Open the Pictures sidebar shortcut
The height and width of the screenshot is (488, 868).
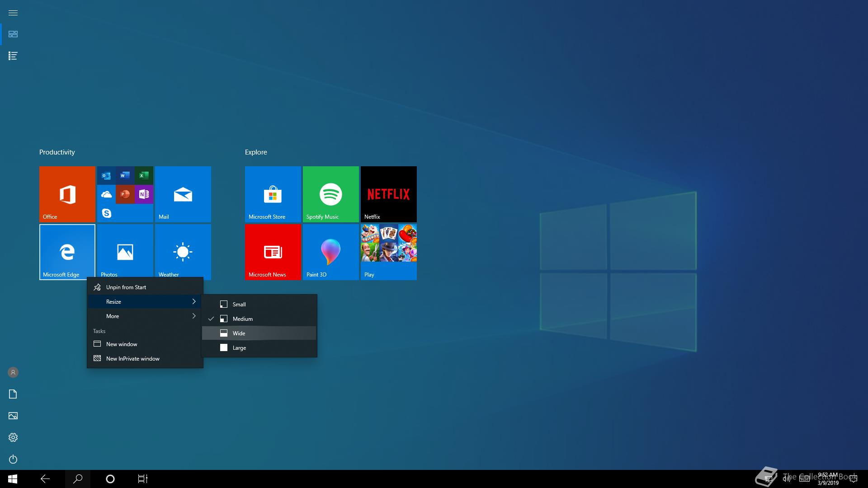(x=13, y=416)
